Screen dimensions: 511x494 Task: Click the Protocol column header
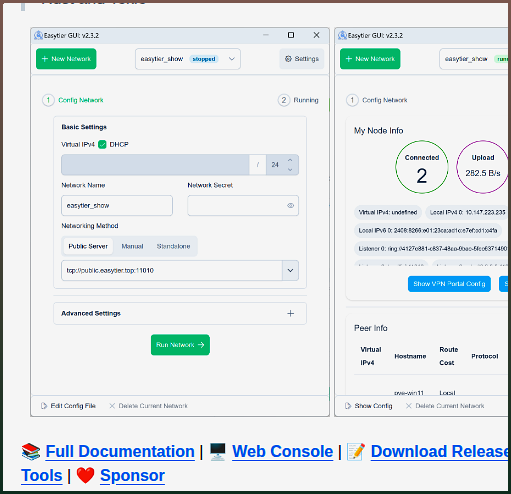click(485, 356)
